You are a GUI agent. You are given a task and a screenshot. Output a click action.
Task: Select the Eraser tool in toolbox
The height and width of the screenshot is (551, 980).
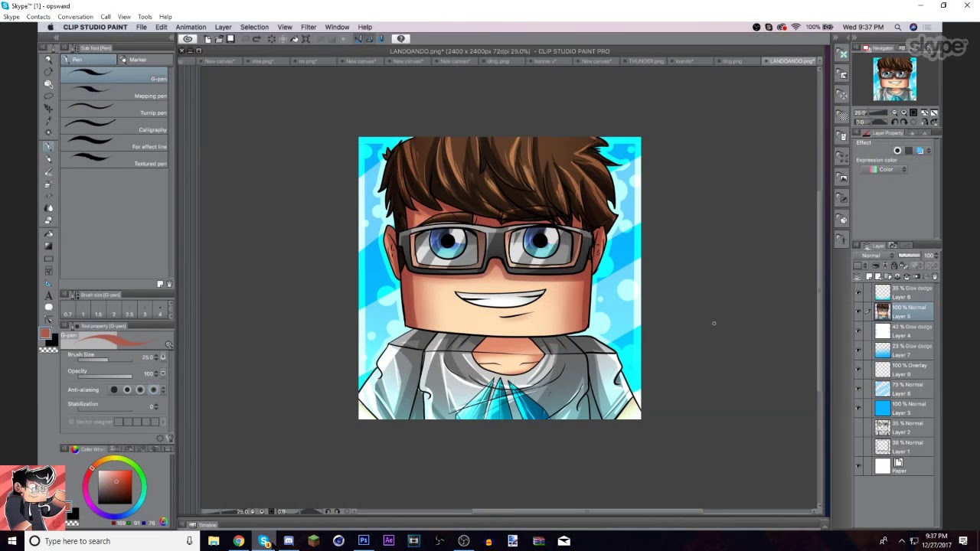pos(48,220)
